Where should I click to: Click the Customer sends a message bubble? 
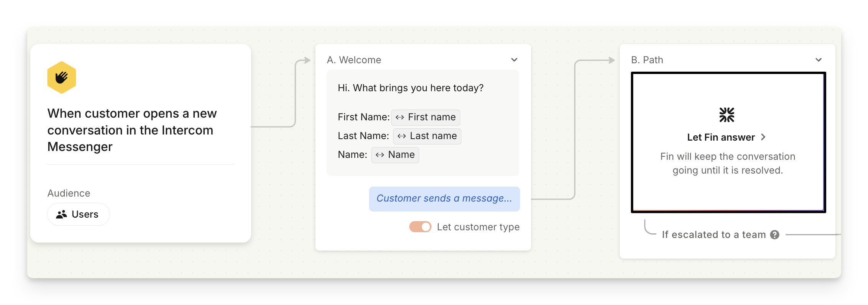click(444, 198)
